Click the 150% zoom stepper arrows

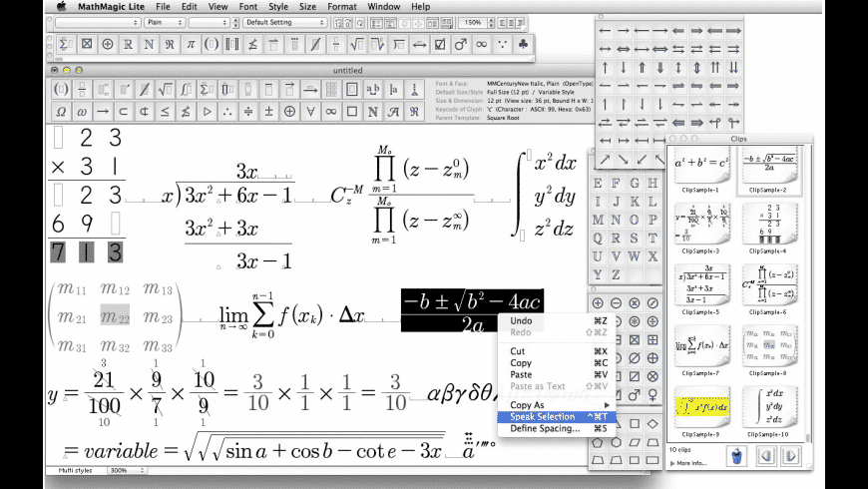click(x=491, y=23)
